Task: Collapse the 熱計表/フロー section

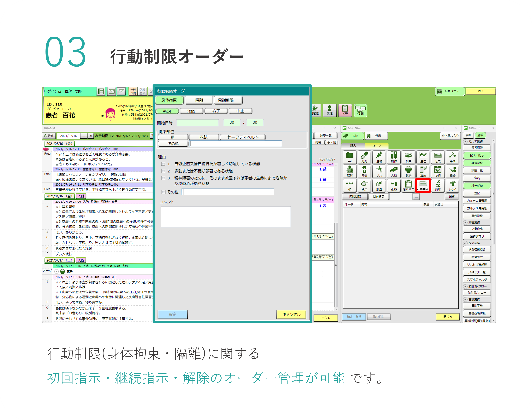Action: click(465, 287)
